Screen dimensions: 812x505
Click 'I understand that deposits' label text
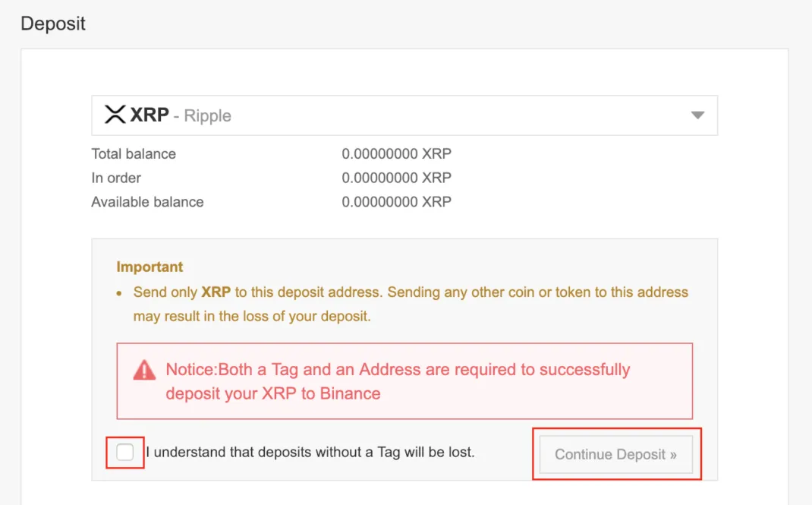[310, 452]
